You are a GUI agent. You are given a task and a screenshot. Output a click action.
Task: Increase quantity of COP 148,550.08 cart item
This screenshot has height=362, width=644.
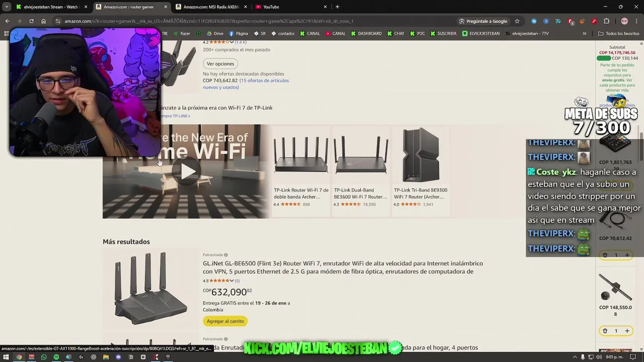627,331
